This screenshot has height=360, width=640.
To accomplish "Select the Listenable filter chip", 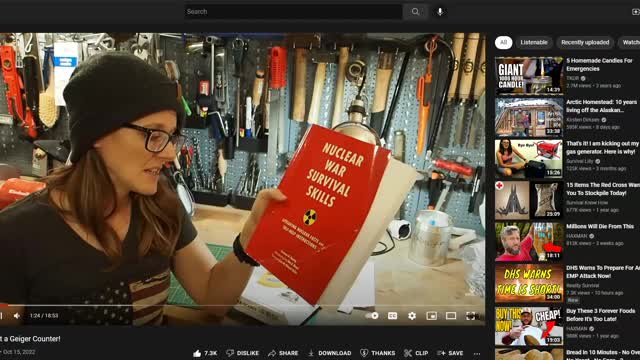I will [534, 42].
